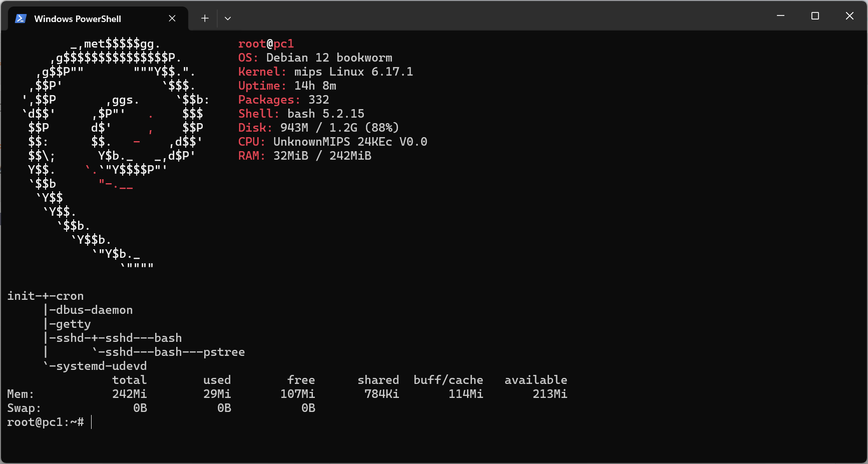Click the 'Mem:' row label

[x=21, y=394]
